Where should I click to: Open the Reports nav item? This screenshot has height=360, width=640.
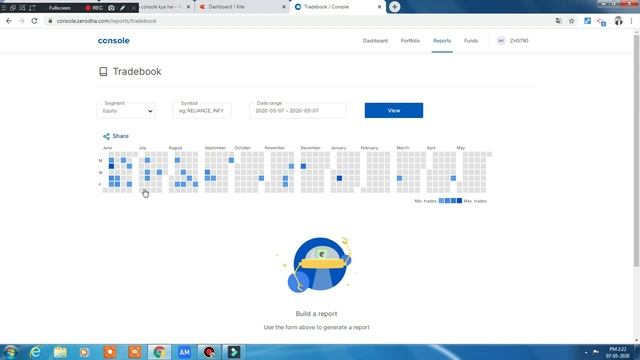point(442,41)
